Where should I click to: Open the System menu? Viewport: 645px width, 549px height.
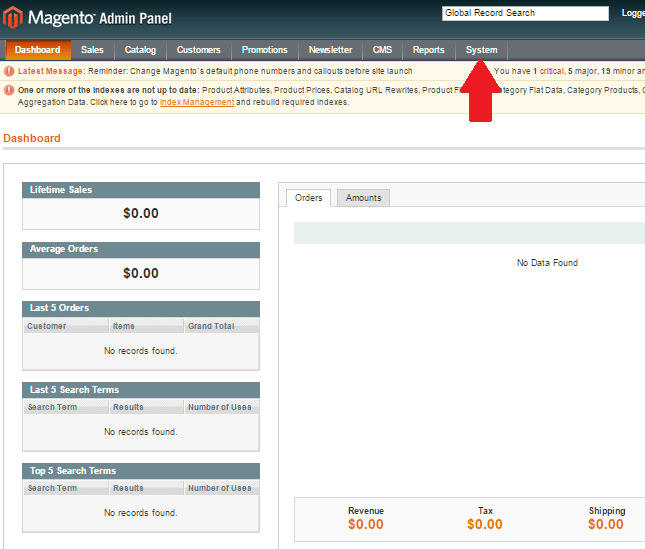(481, 50)
